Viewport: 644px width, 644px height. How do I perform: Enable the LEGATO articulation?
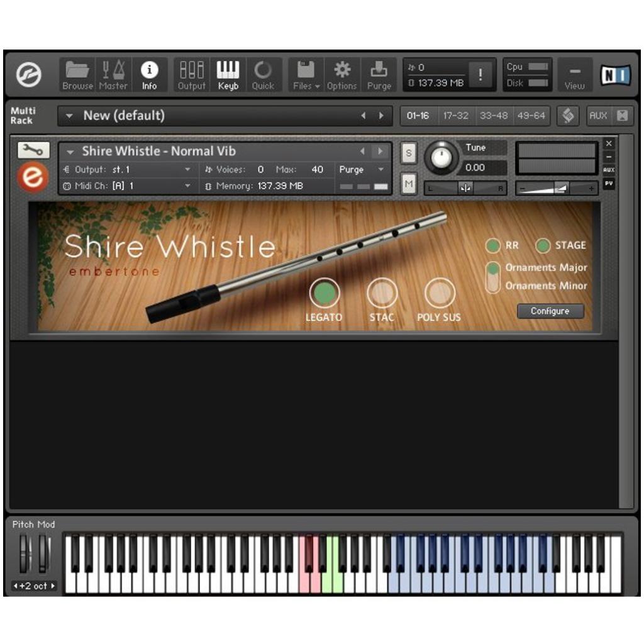(x=325, y=293)
